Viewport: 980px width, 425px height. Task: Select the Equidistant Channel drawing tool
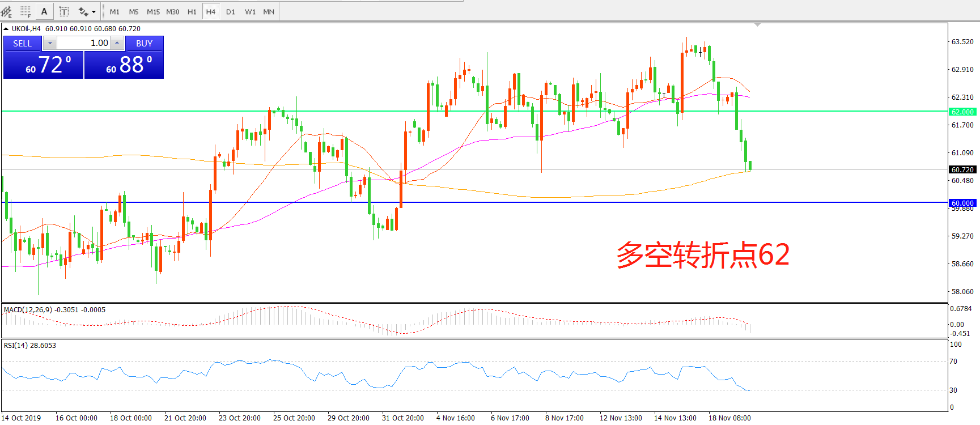pyautogui.click(x=7, y=11)
